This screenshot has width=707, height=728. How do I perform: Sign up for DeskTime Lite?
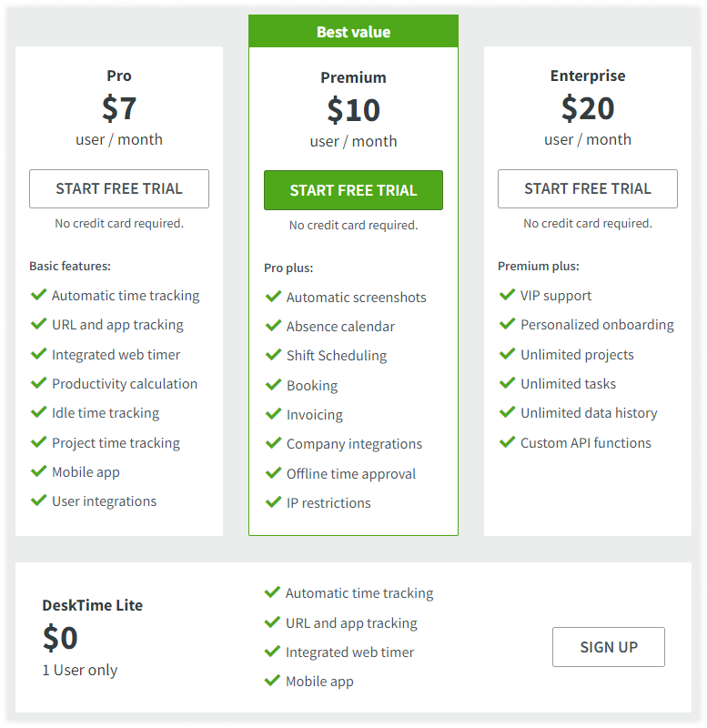pos(608,647)
